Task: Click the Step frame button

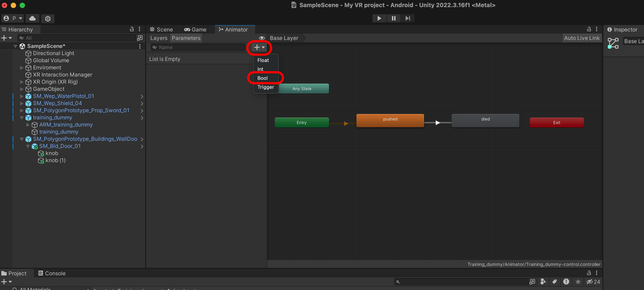Action: [x=408, y=18]
